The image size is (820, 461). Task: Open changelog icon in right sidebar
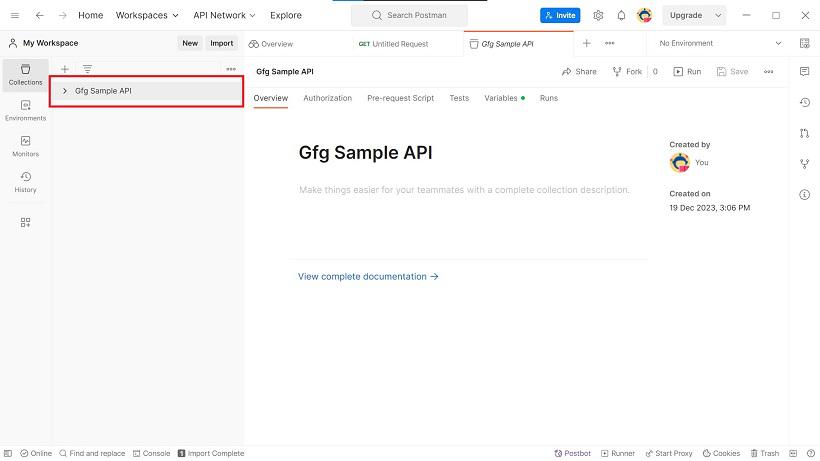point(804,102)
